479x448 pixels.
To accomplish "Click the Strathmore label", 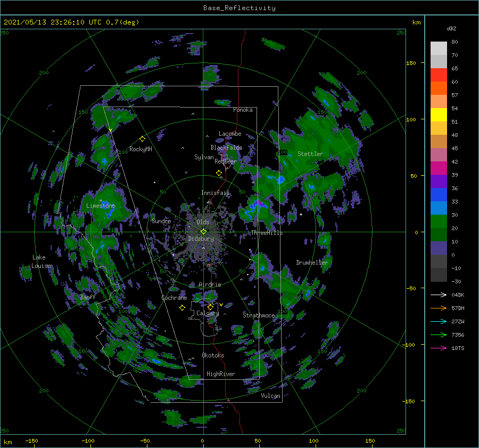I will 259,315.
